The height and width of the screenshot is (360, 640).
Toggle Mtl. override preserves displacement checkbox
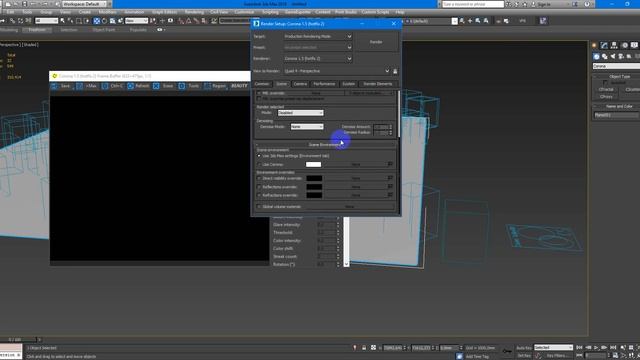click(259, 99)
